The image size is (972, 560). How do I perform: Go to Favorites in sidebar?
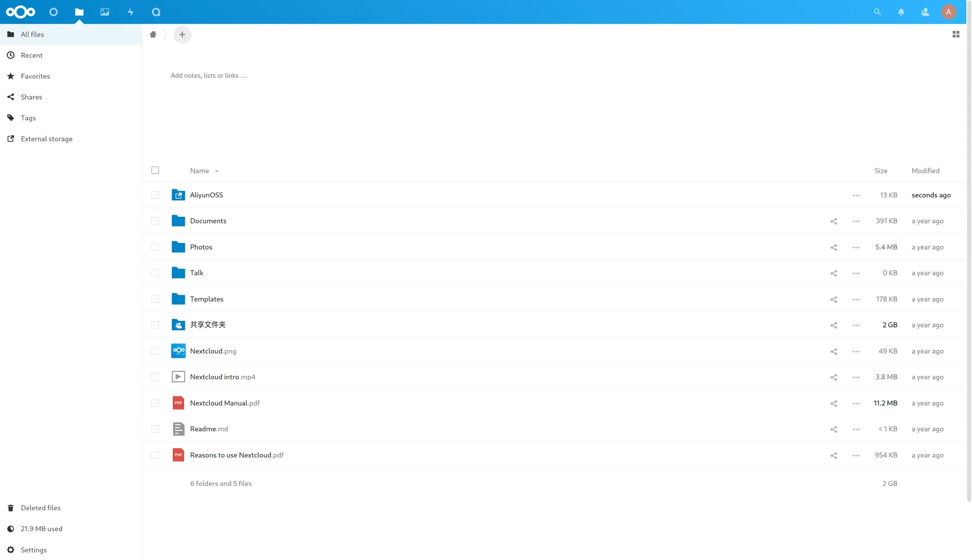pos(35,76)
